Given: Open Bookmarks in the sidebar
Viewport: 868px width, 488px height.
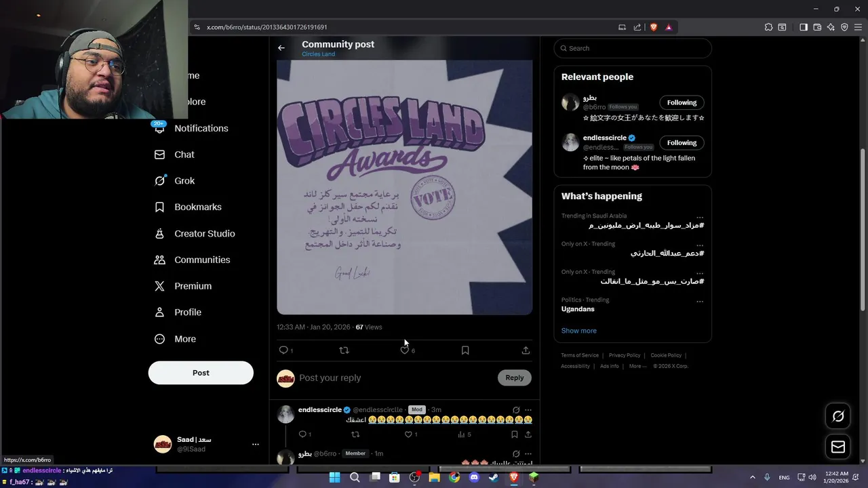Looking at the screenshot, I should pos(189,207).
